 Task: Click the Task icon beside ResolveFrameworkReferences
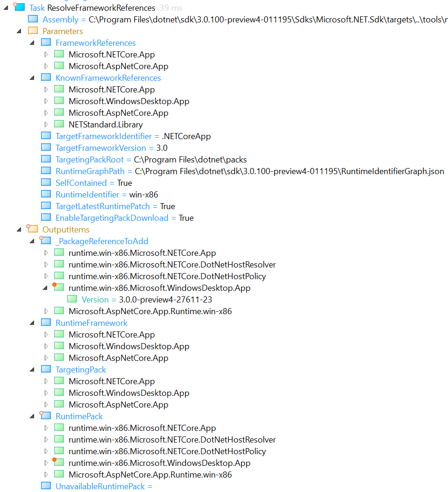(19, 7)
